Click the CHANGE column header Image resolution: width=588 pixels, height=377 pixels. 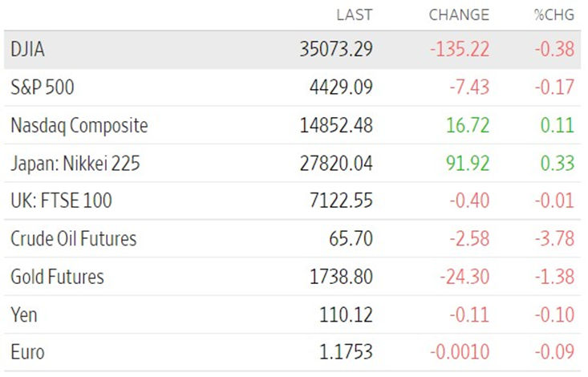459,15
